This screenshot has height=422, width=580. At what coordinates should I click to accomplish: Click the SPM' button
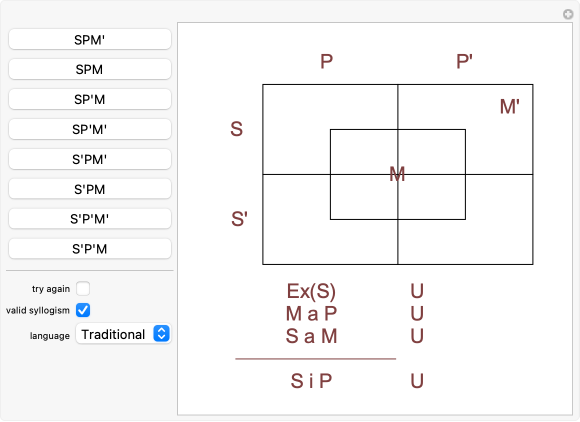click(x=90, y=40)
